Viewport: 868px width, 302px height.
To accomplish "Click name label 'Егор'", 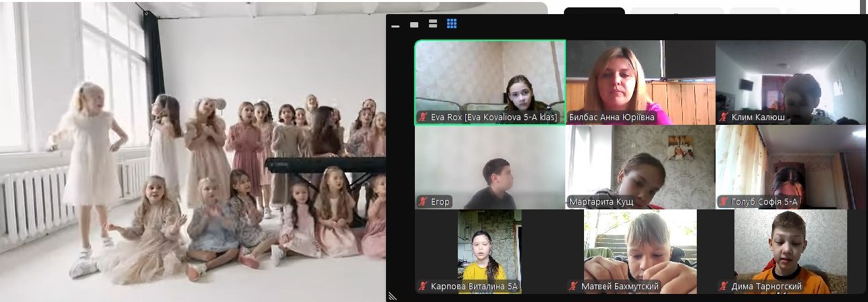I will tap(440, 201).
